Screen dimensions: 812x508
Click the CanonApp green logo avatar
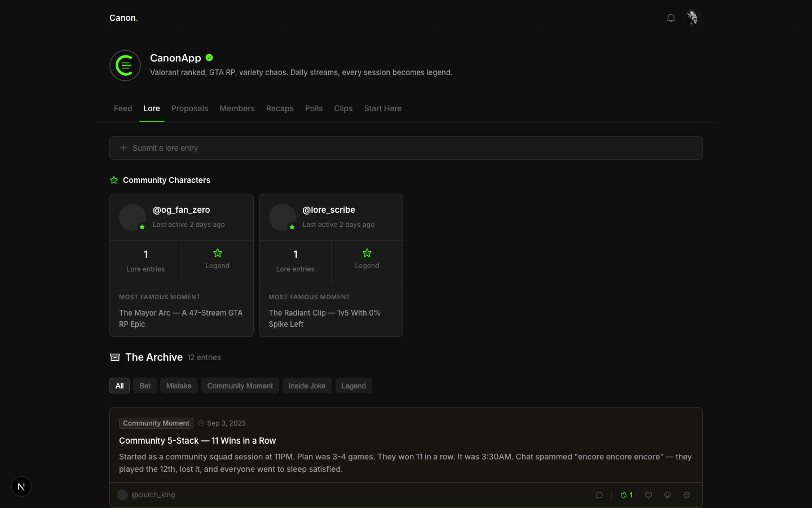pos(125,65)
